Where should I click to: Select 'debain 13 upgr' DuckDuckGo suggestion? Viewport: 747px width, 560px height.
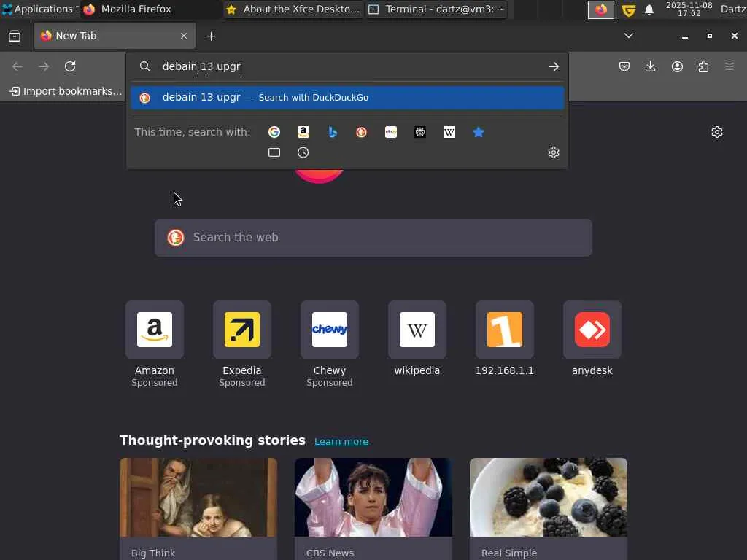[x=347, y=98]
